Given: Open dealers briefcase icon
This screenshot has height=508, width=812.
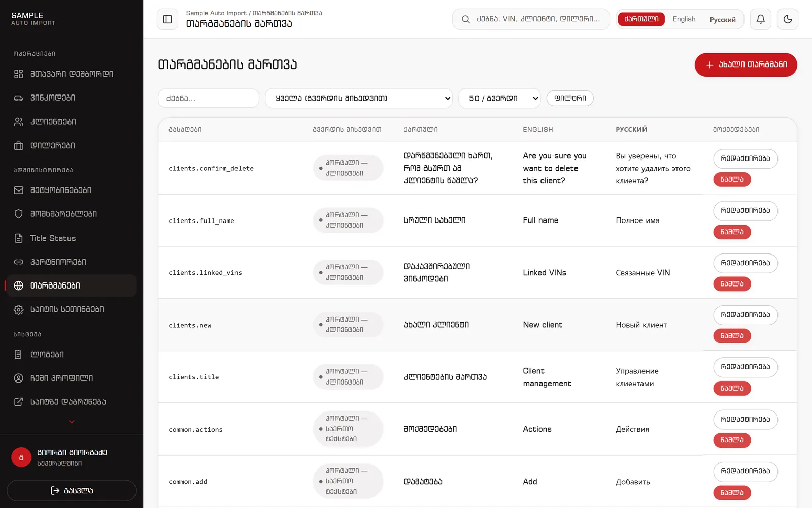Looking at the screenshot, I should tap(19, 146).
